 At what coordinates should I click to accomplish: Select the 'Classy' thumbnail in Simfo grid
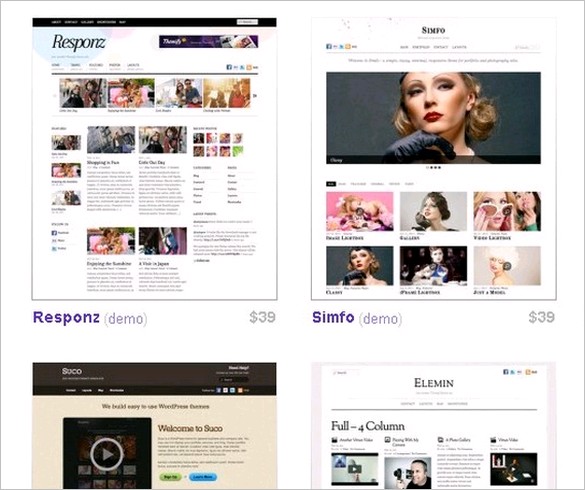(x=360, y=266)
